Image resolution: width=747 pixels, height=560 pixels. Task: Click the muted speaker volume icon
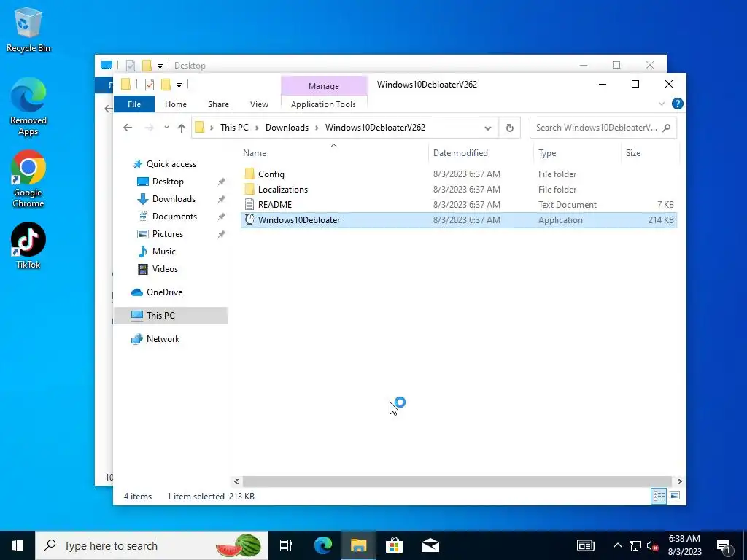(x=653, y=545)
